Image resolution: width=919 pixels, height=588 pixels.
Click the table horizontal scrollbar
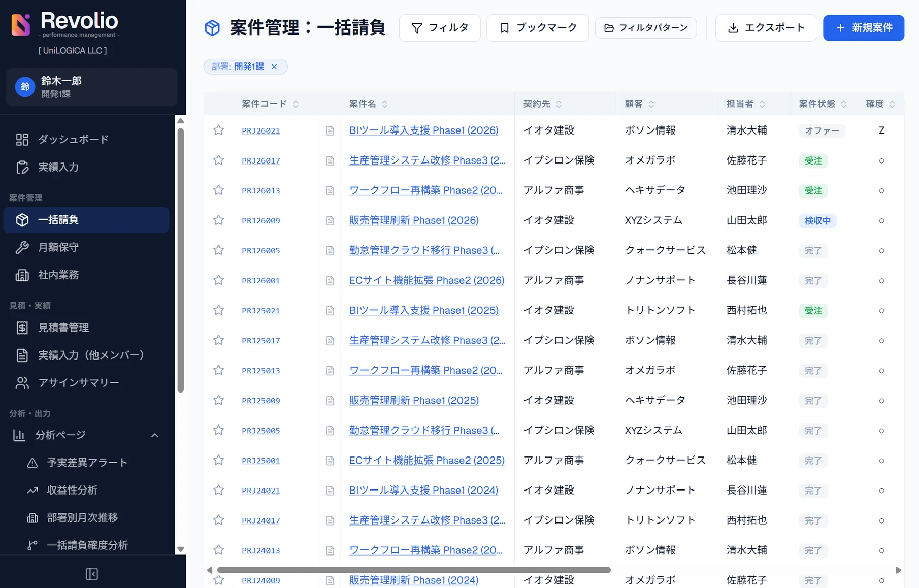point(414,570)
